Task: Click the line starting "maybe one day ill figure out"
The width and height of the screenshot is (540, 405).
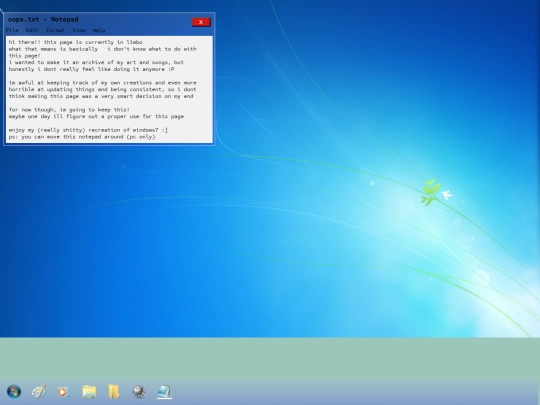Action: [96, 116]
